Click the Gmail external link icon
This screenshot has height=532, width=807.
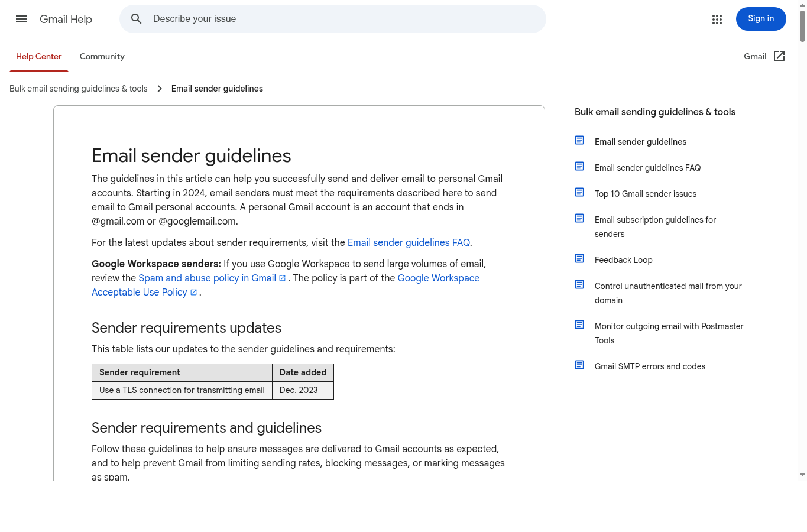(x=779, y=56)
